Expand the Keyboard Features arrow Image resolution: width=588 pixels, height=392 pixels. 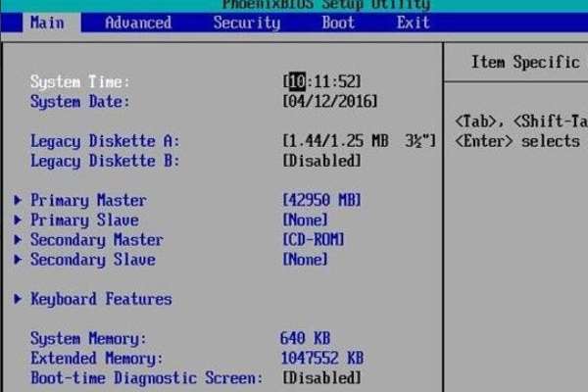click(x=18, y=299)
